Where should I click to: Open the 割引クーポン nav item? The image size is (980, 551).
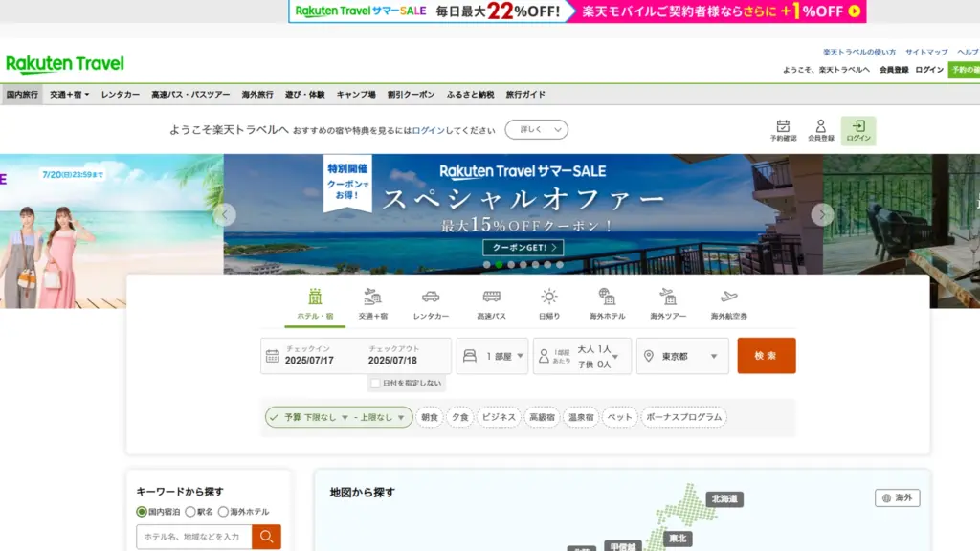411,95
